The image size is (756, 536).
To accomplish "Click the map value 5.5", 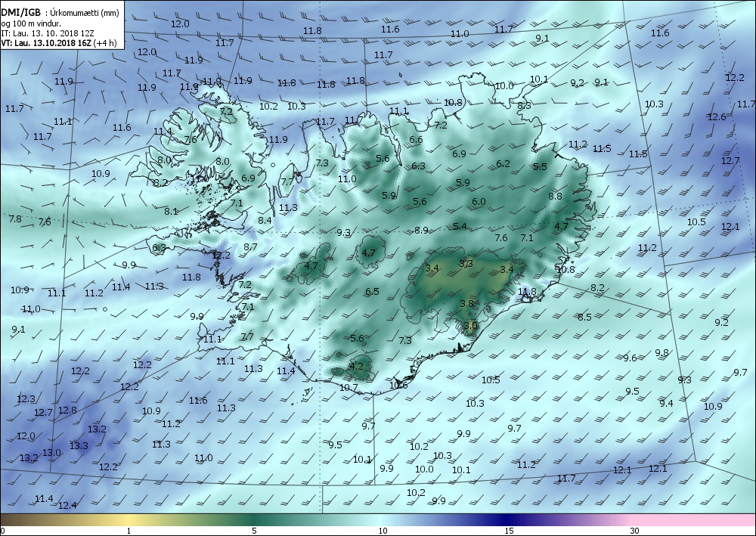I will click(x=540, y=166).
